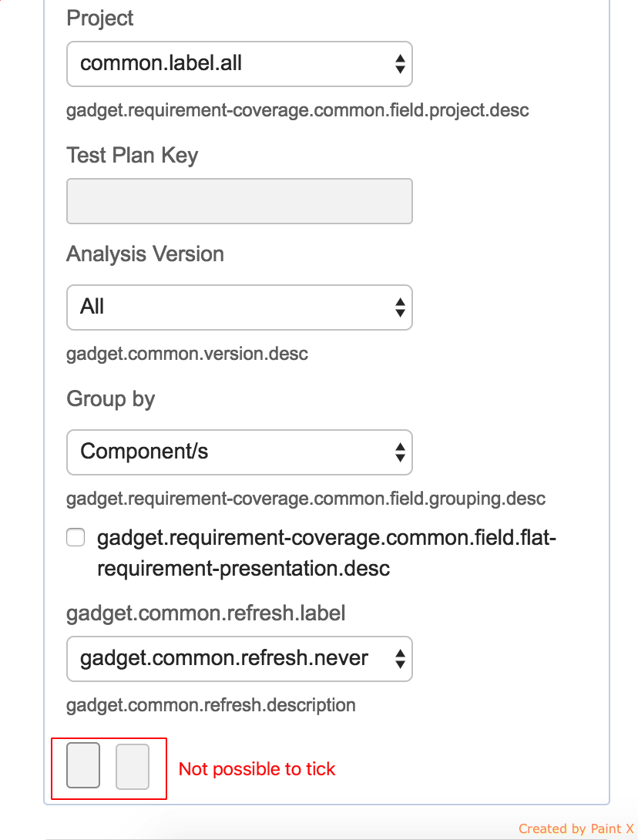Screen dimensions: 638x840
Task: Open the Analysis Version dropdown set to All
Action: click(231, 307)
